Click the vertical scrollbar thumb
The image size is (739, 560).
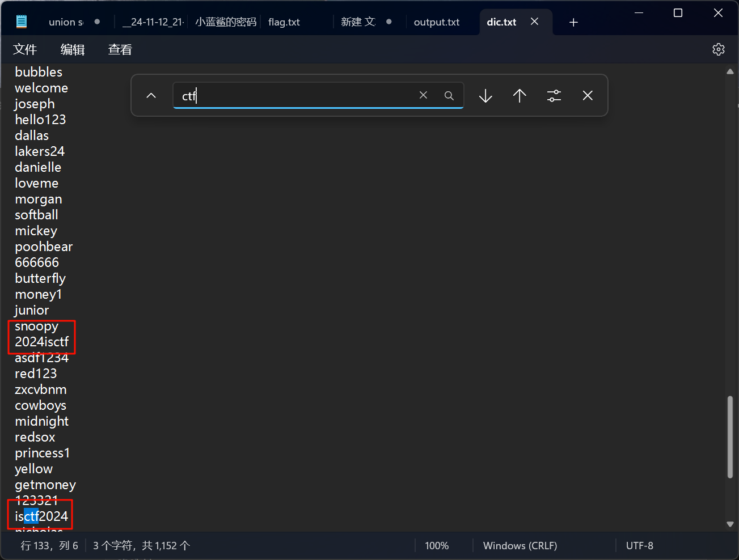(x=730, y=436)
